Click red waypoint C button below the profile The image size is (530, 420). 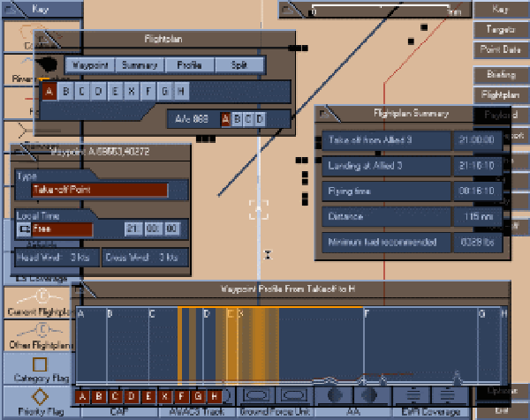115,397
